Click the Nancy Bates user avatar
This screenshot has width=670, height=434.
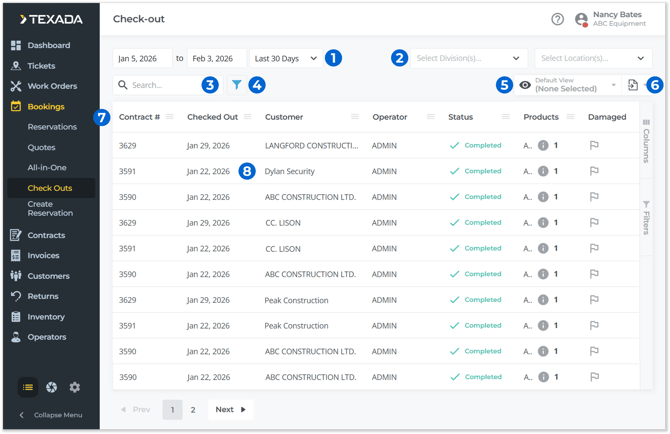(x=581, y=19)
